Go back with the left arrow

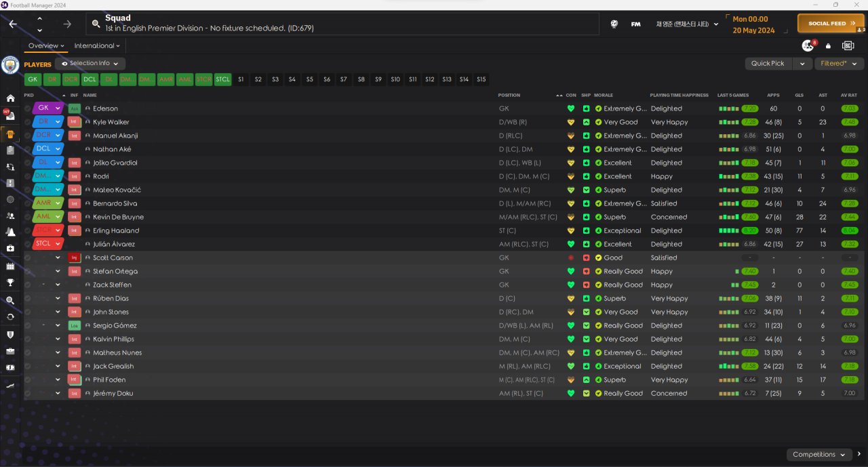tap(13, 24)
